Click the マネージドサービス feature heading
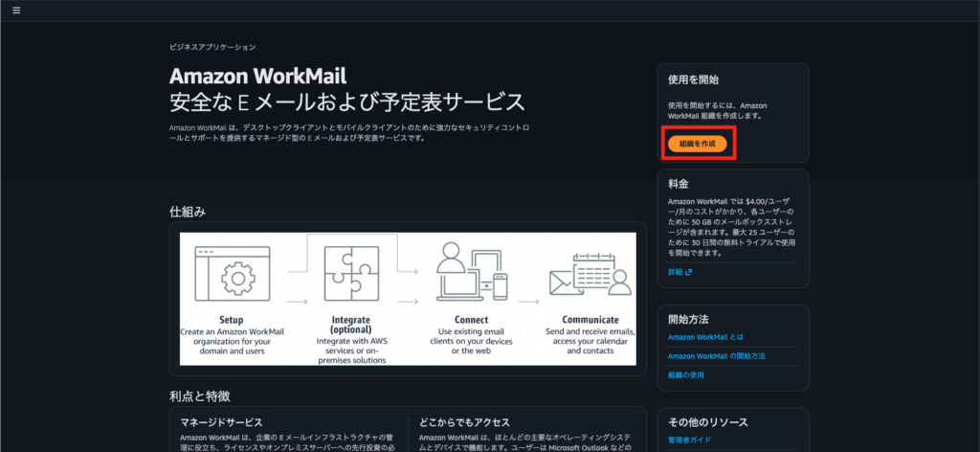980x452 pixels. [x=221, y=422]
